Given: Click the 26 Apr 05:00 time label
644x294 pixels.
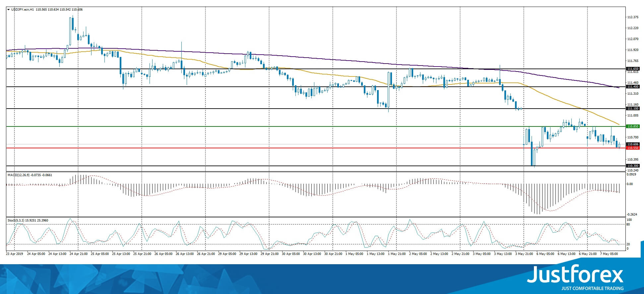Looking at the screenshot, I should [x=163, y=254].
